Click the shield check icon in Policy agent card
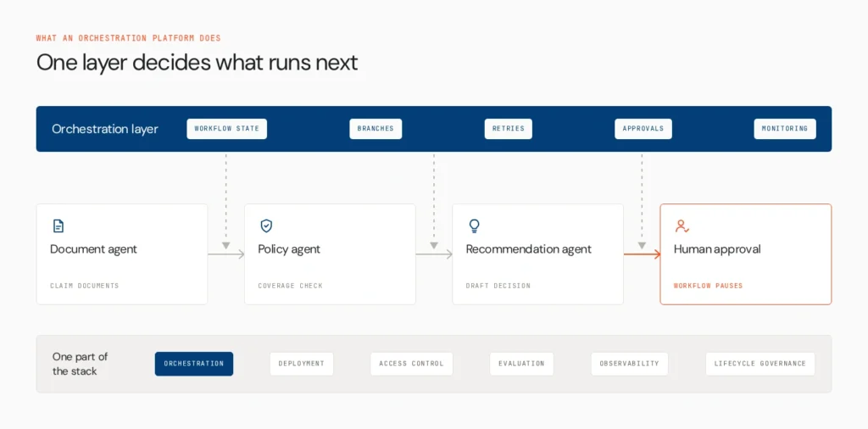Image resolution: width=868 pixels, height=429 pixels. pos(266,226)
